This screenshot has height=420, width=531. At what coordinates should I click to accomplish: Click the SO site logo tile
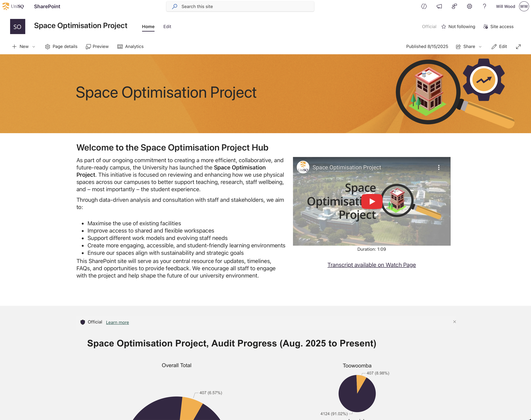18,27
